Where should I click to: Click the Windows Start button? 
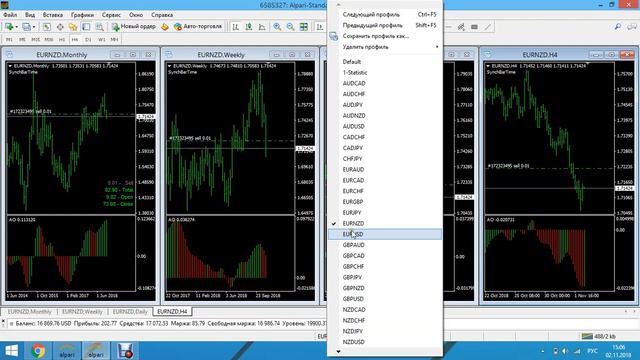tap(11, 351)
